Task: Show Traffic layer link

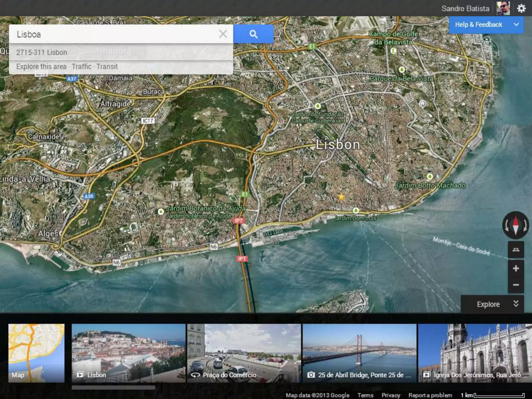Action: (x=81, y=66)
